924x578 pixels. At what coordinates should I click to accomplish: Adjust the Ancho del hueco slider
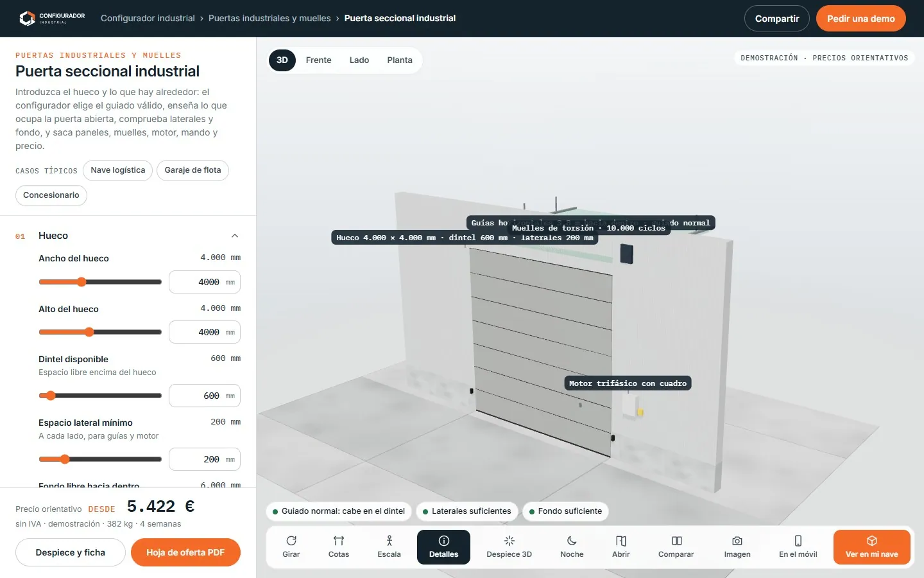pyautogui.click(x=100, y=282)
